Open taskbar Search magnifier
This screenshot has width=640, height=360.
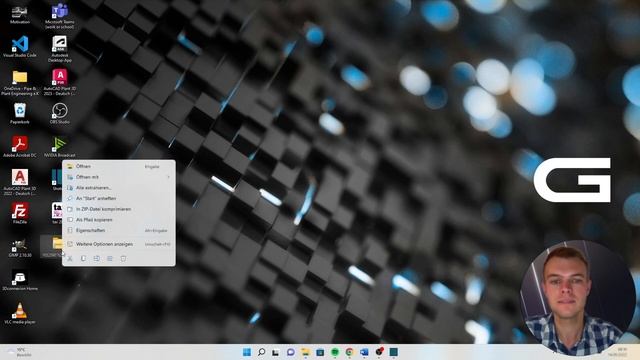[261, 352]
